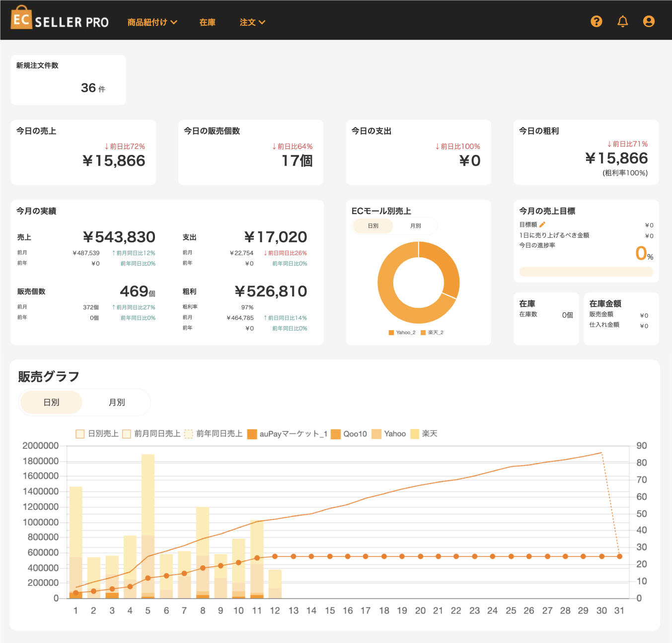Image resolution: width=672 pixels, height=643 pixels.
Task: Open the help question mark icon
Action: 596,21
